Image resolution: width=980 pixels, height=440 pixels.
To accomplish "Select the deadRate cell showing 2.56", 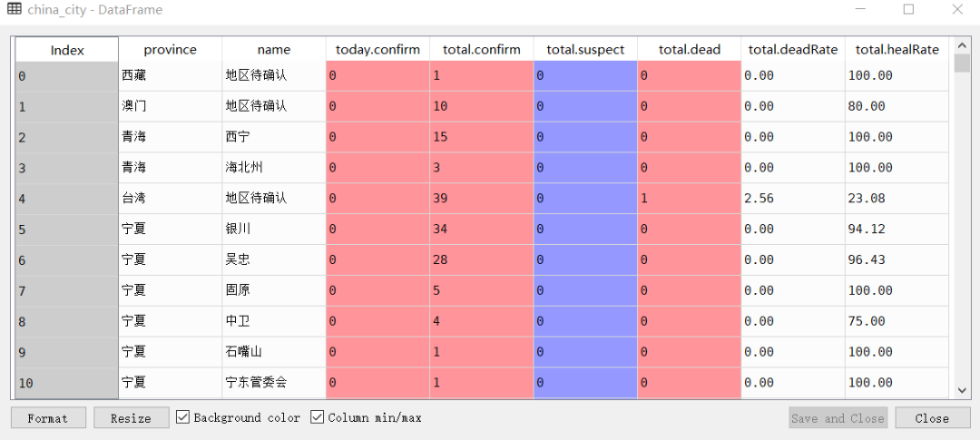I will pos(792,198).
